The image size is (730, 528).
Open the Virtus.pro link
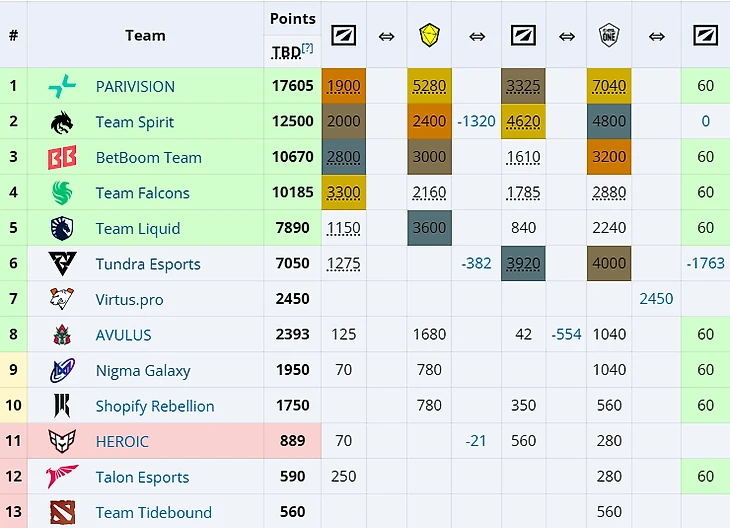(129, 299)
